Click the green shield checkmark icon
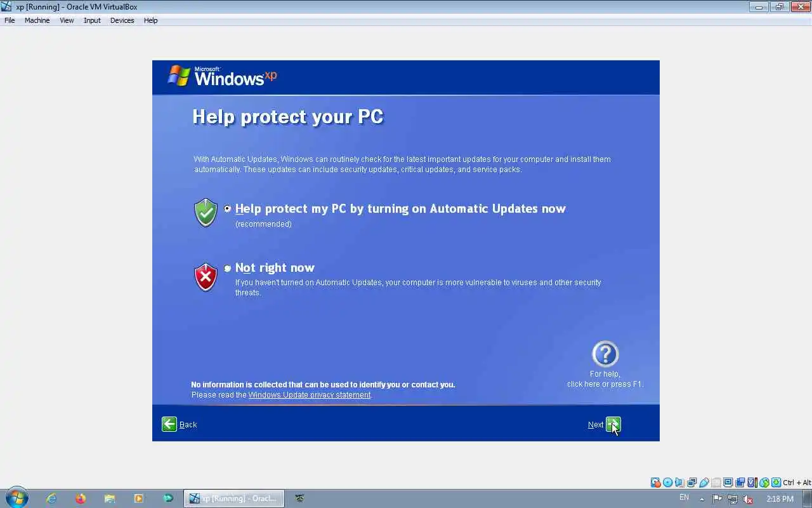The image size is (812, 508). 206,213
